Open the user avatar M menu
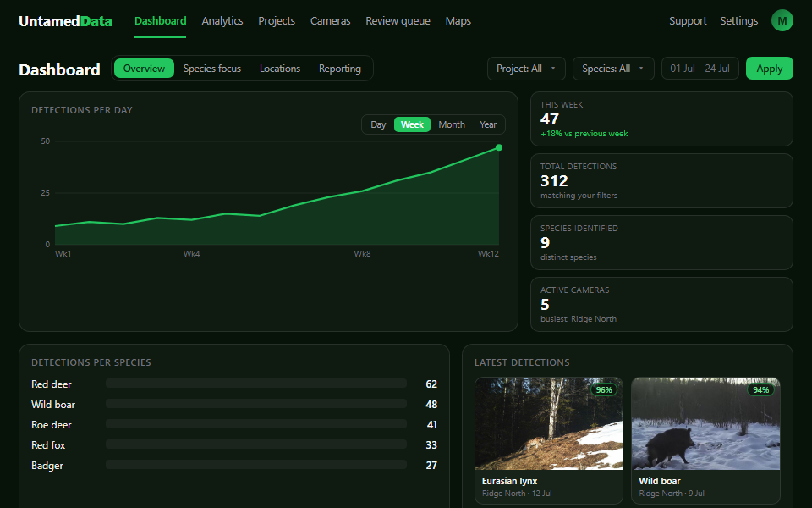812x508 pixels. click(x=782, y=20)
